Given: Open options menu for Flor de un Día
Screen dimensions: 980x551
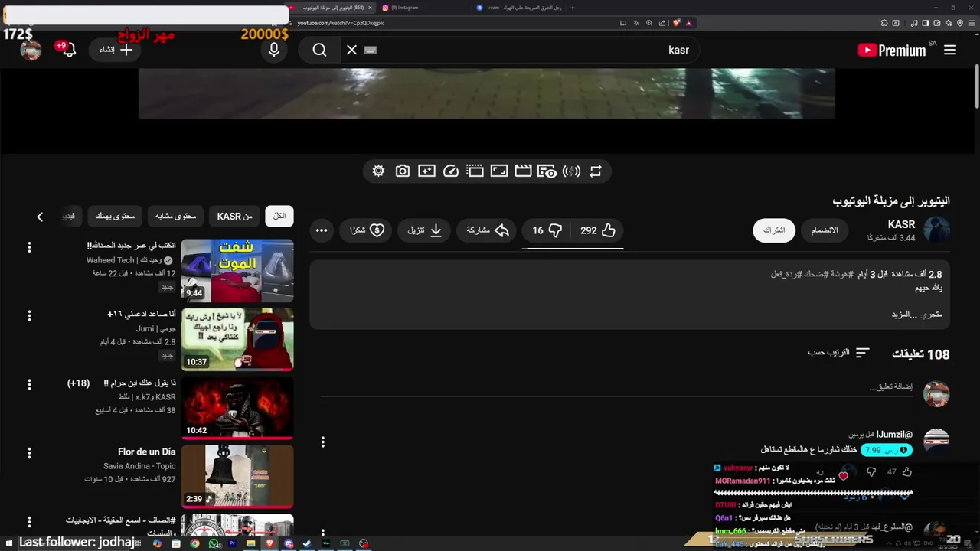Looking at the screenshot, I should (29, 452).
